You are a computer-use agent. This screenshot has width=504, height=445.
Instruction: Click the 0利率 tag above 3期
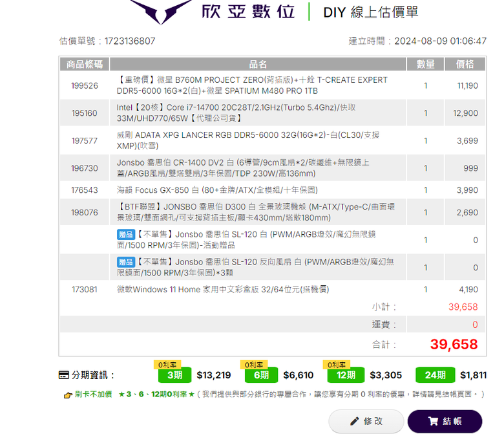(167, 365)
